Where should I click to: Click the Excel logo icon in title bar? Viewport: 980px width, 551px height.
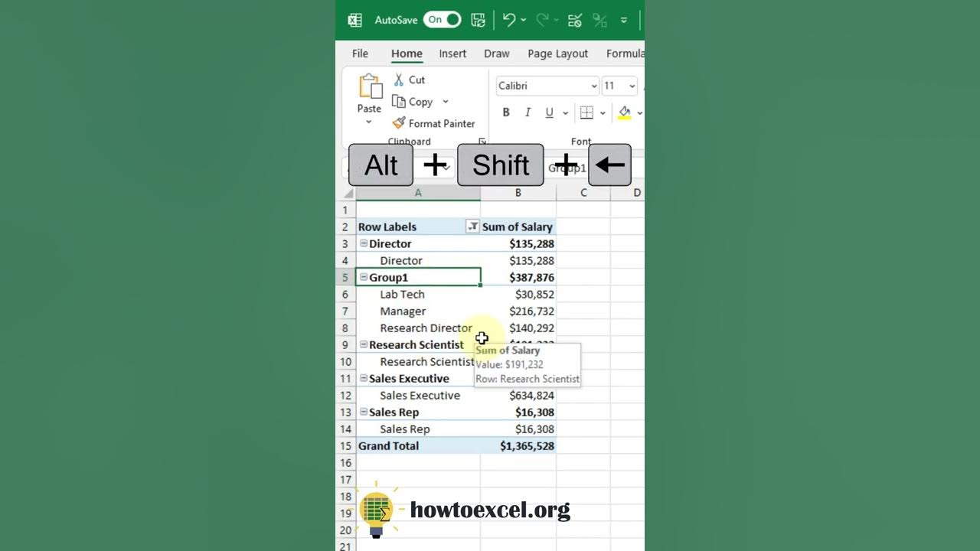point(354,21)
